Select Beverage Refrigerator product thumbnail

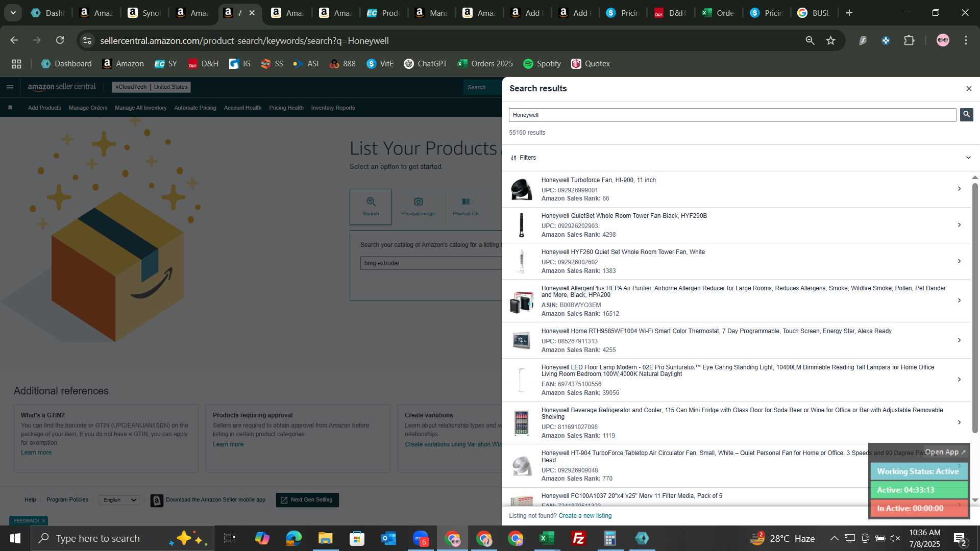(521, 423)
